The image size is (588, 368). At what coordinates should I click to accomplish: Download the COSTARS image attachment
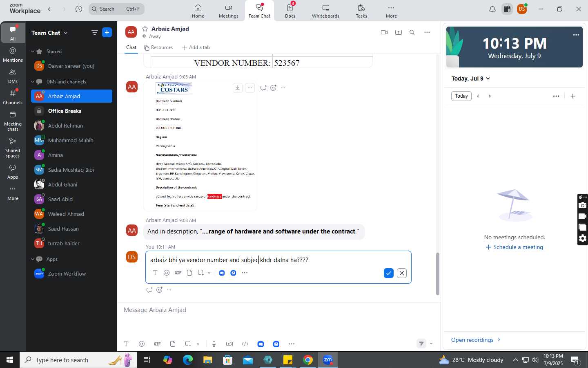[238, 88]
